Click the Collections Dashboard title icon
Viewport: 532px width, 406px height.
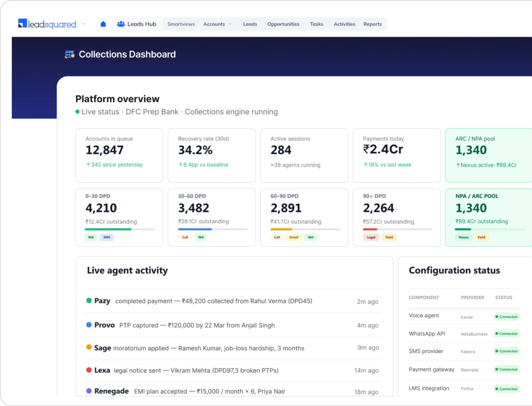coord(70,55)
